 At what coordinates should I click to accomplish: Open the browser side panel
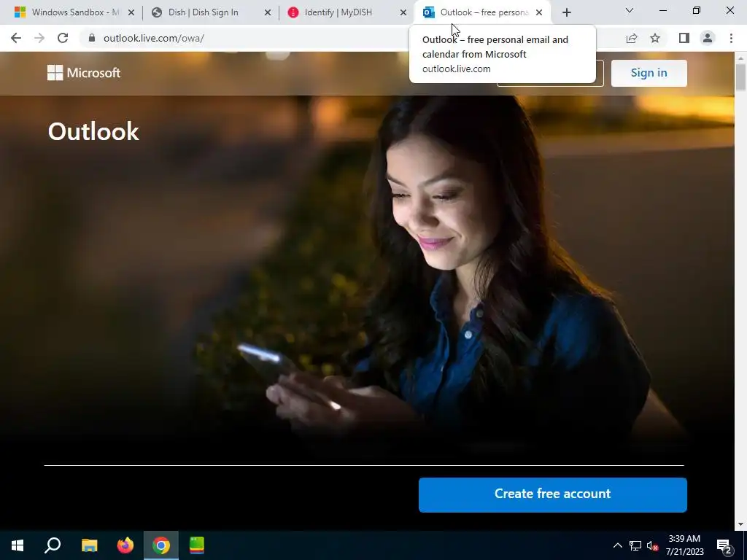(x=684, y=38)
